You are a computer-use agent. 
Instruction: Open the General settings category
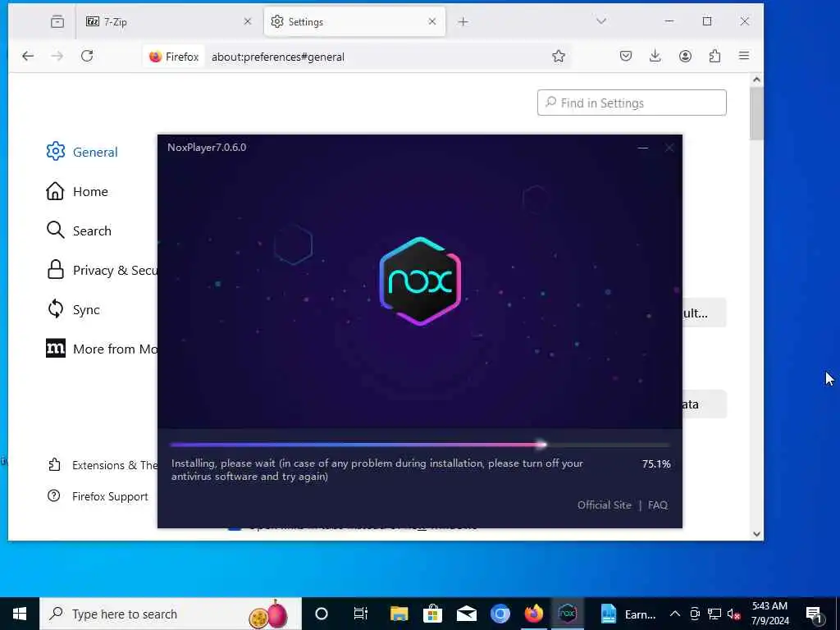[x=82, y=152]
